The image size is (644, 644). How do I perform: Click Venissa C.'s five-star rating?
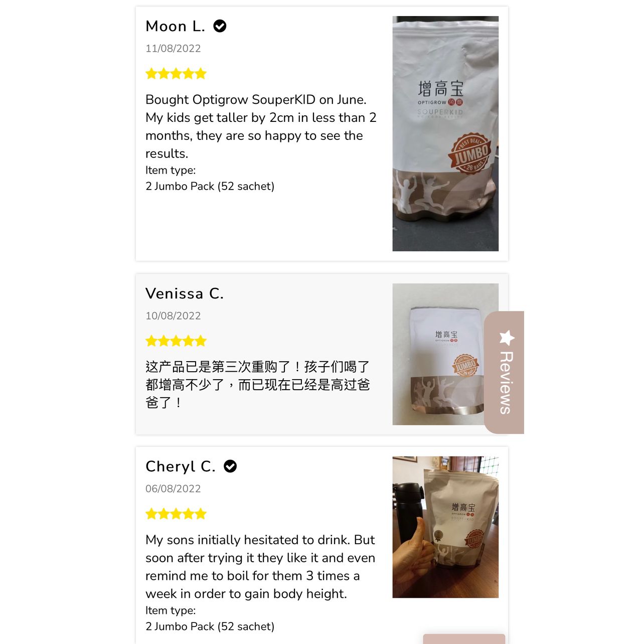[176, 341]
